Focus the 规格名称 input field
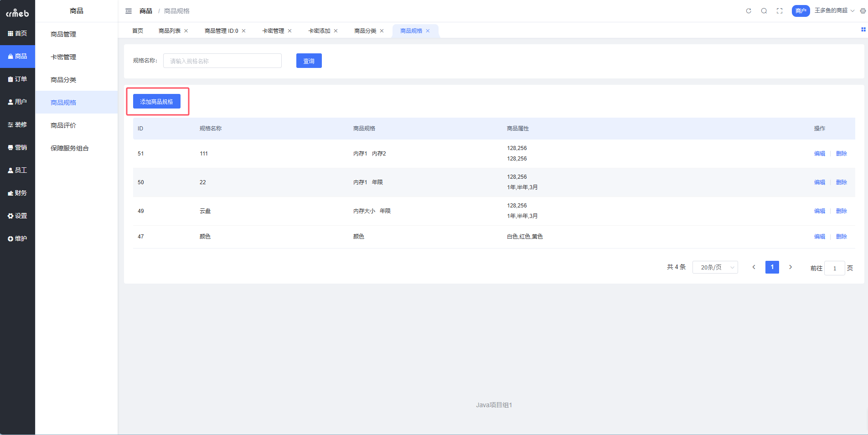This screenshot has height=435, width=868. pyautogui.click(x=222, y=61)
